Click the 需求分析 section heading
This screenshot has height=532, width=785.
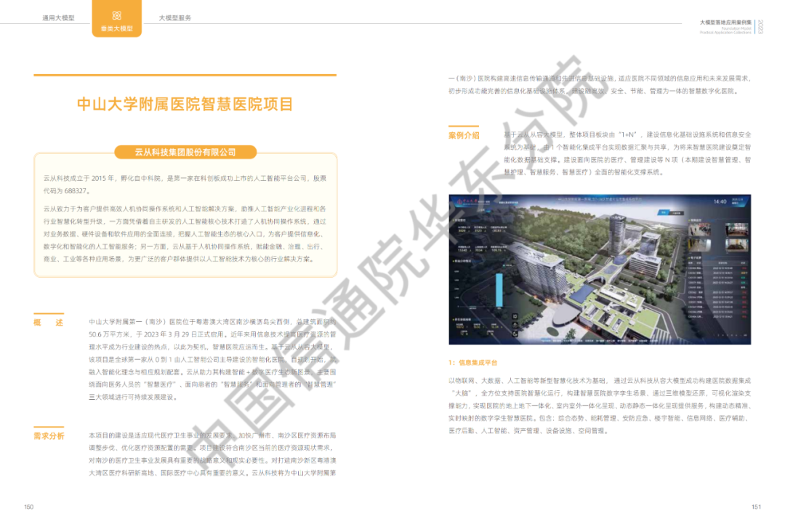click(49, 436)
